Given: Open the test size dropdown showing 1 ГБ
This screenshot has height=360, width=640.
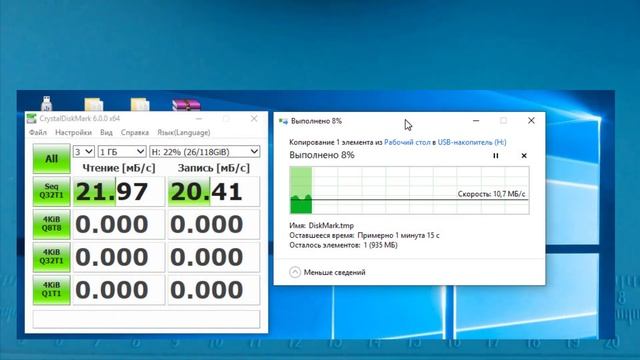Looking at the screenshot, I should coord(122,151).
